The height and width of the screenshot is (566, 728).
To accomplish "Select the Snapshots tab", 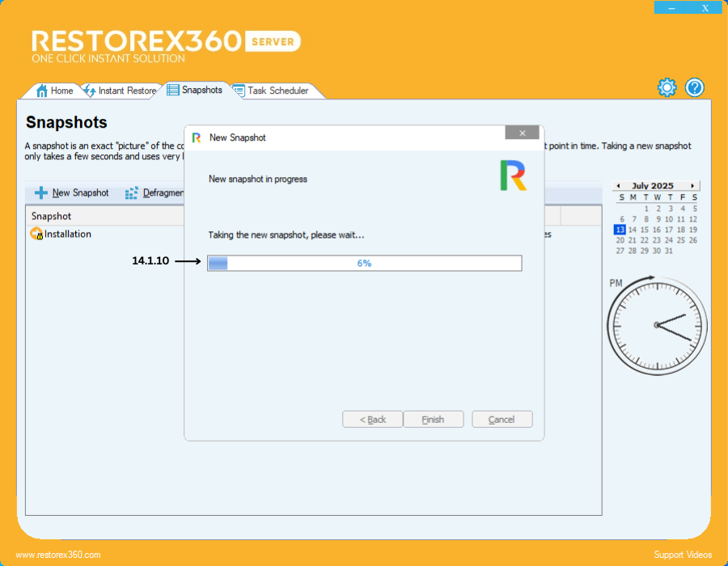I will [x=194, y=90].
